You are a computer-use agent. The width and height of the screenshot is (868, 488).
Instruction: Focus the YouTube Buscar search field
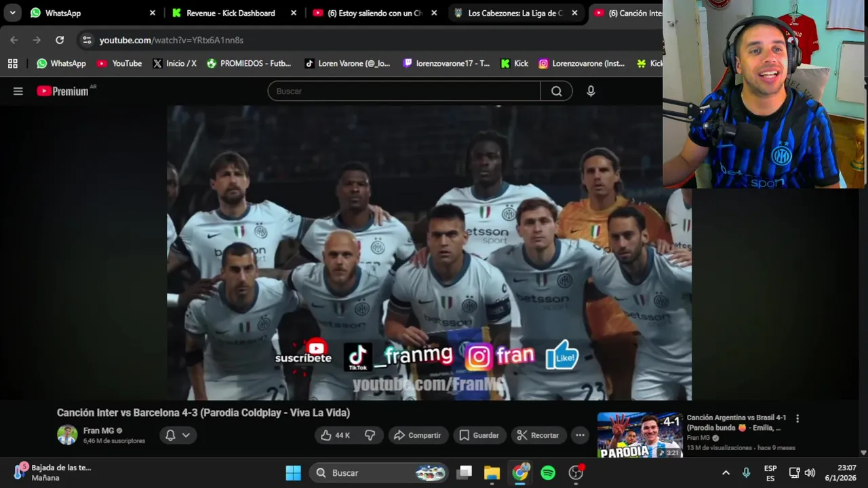click(x=404, y=91)
